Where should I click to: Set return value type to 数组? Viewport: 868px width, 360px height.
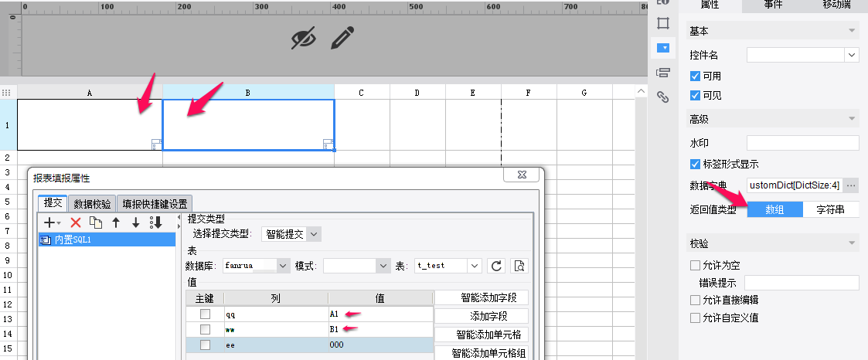click(x=774, y=209)
